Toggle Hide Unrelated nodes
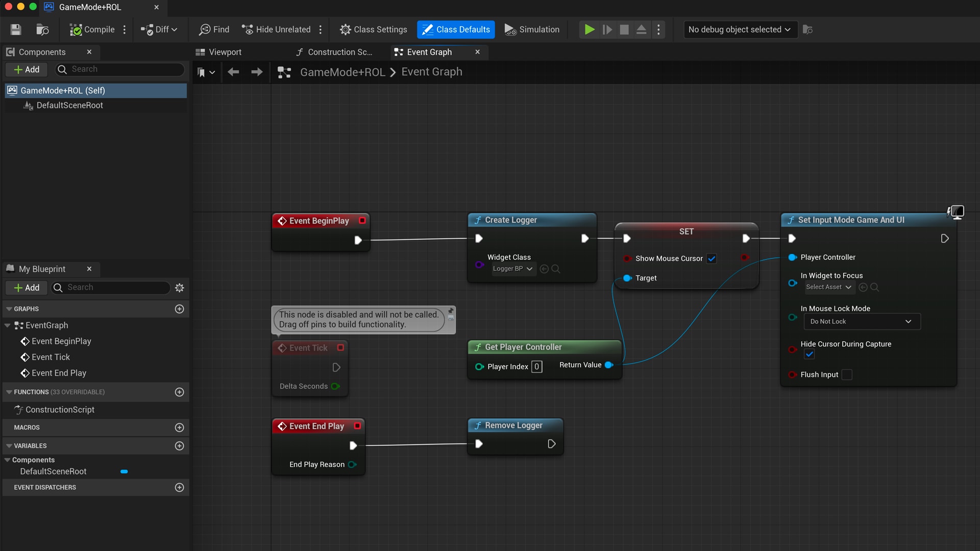 [x=276, y=29]
